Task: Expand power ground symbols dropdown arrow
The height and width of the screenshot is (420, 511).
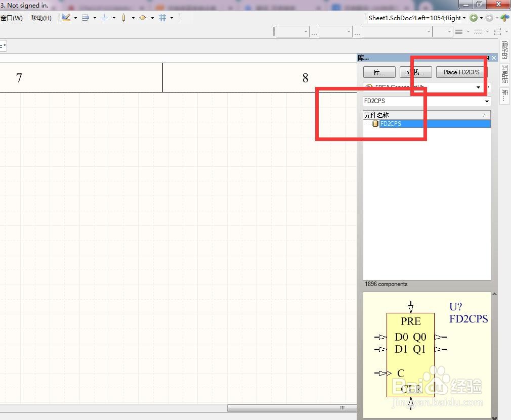Action: pos(114,18)
